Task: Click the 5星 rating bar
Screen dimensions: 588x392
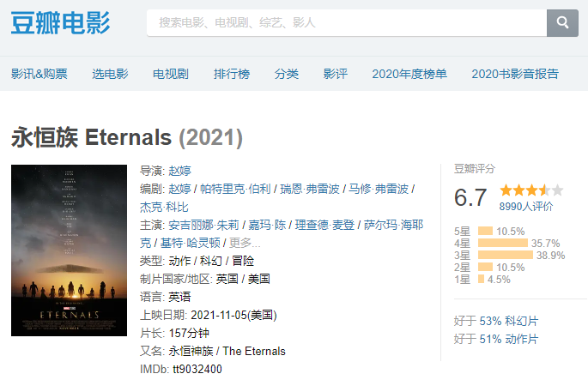Action: tap(485, 231)
